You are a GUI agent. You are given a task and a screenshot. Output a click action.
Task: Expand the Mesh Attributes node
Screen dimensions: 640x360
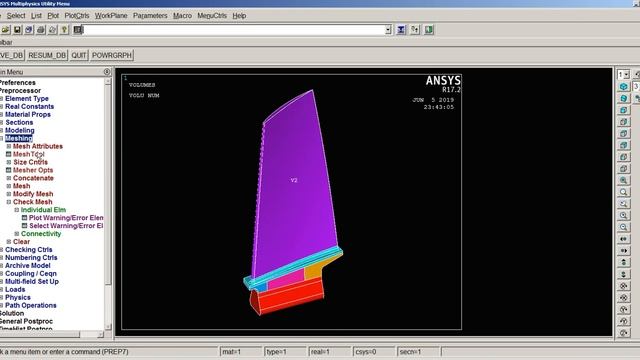(x=9, y=147)
